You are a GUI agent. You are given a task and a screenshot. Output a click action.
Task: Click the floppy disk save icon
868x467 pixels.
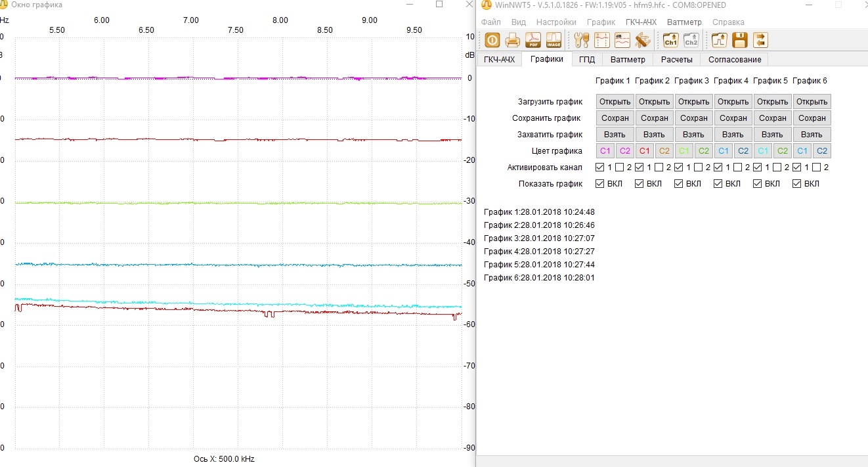tap(740, 41)
